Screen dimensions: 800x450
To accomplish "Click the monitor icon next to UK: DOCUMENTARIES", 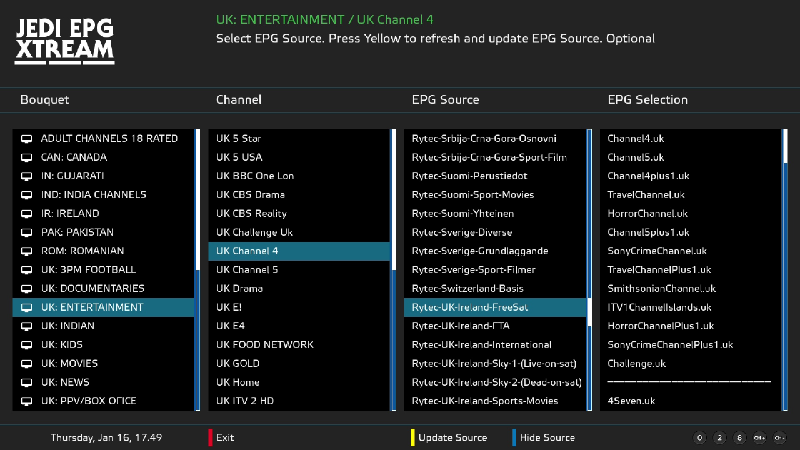I will tap(27, 289).
